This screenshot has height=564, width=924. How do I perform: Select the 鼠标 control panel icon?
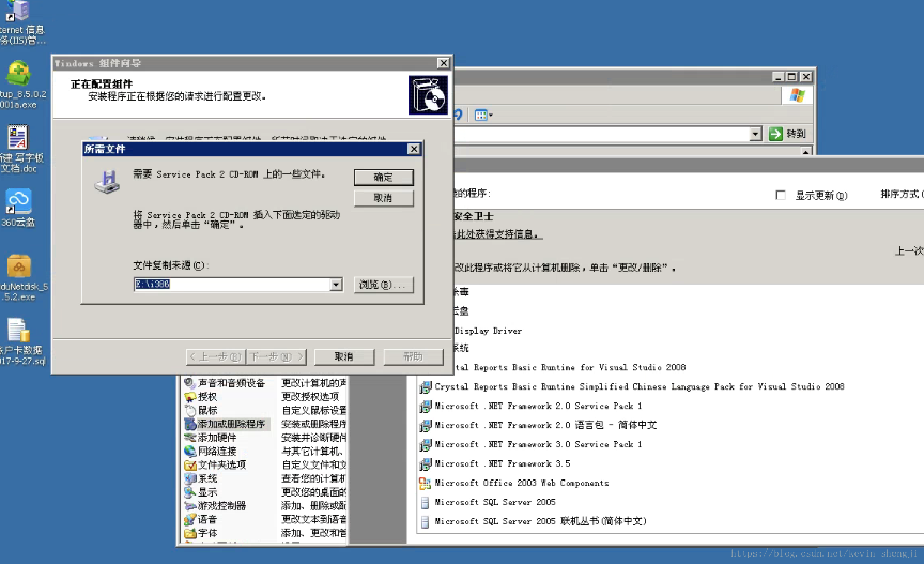(201, 410)
